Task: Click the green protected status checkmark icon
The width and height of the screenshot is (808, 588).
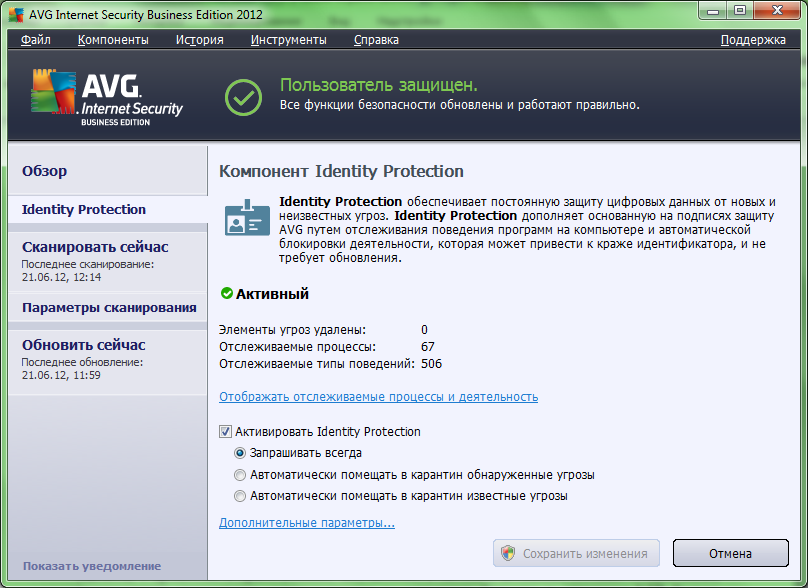Action: click(243, 97)
